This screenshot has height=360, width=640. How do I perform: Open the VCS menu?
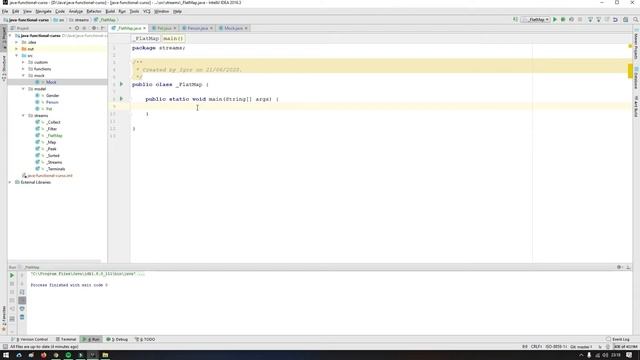click(x=147, y=11)
